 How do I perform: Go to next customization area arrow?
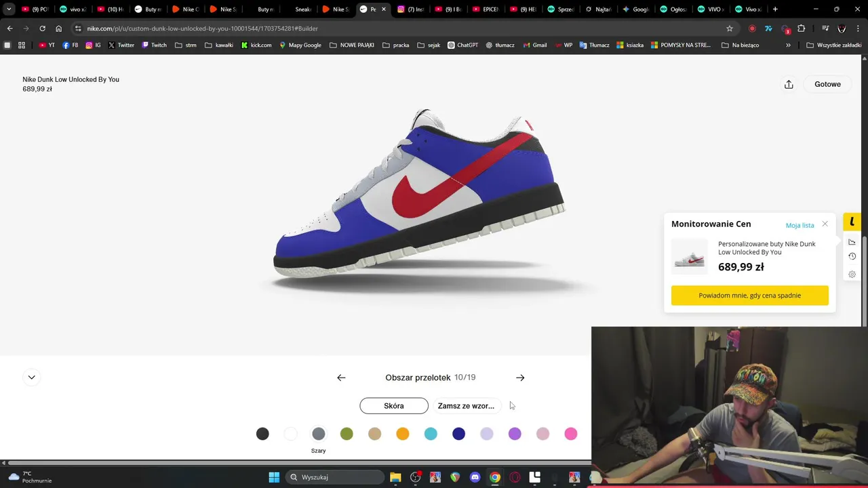tap(520, 378)
